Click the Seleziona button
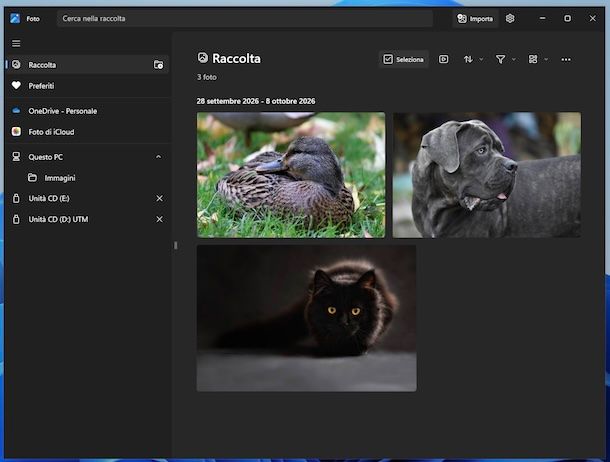Viewport: 610px width, 462px height. point(403,59)
